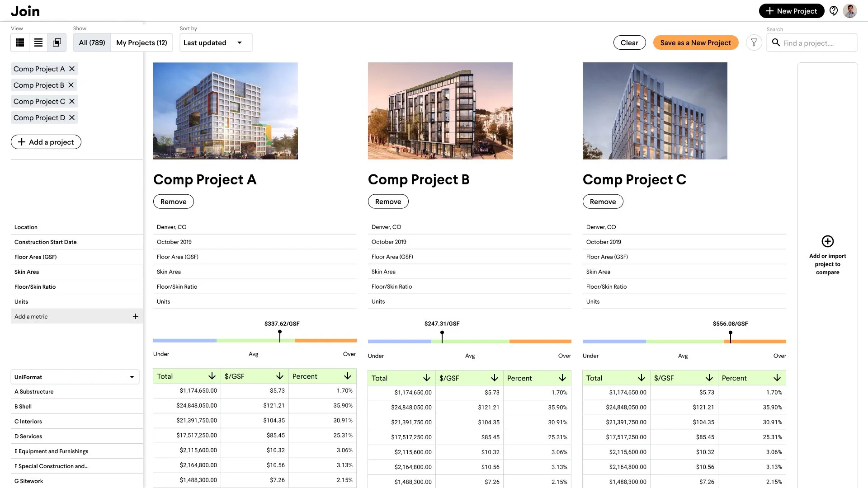This screenshot has height=488, width=868.
Task: Sort Comp Project B by Total arrow
Action: (426, 378)
